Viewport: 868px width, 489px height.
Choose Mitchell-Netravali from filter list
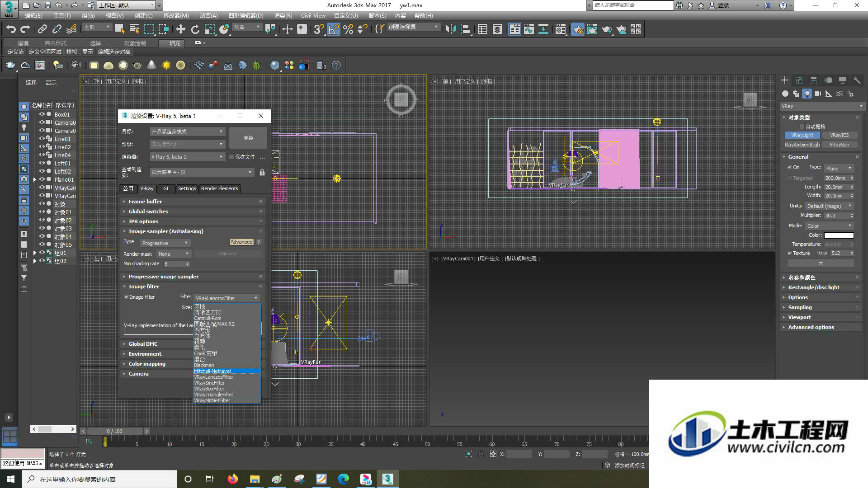(226, 371)
